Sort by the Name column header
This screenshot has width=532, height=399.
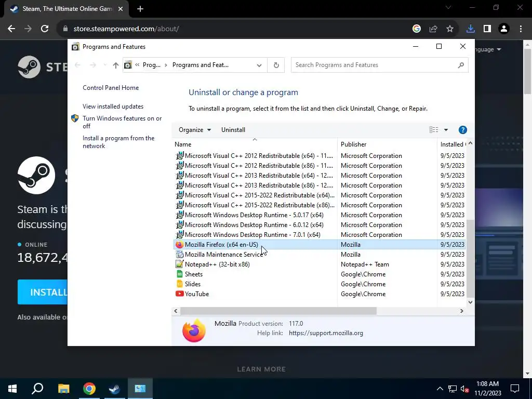tap(255, 144)
